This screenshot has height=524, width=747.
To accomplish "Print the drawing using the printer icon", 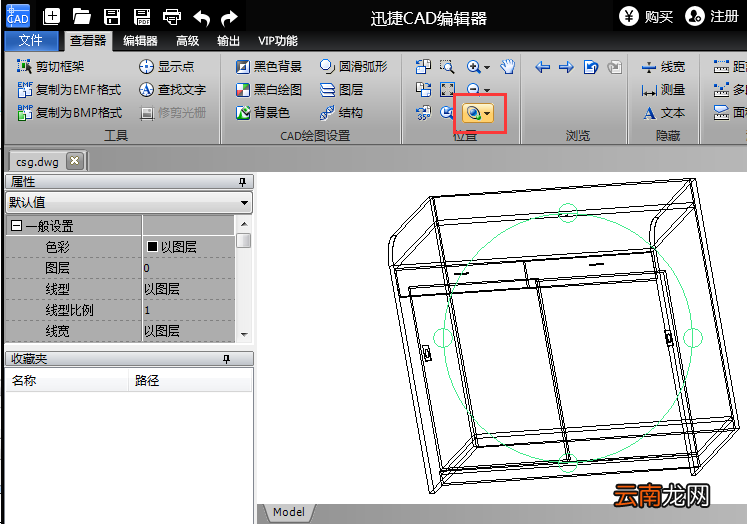I will 172,17.
